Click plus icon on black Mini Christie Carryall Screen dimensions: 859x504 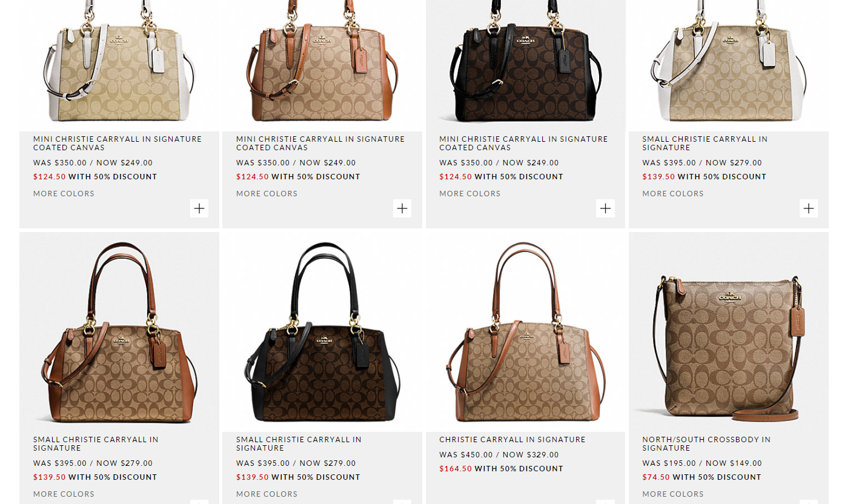tap(605, 208)
